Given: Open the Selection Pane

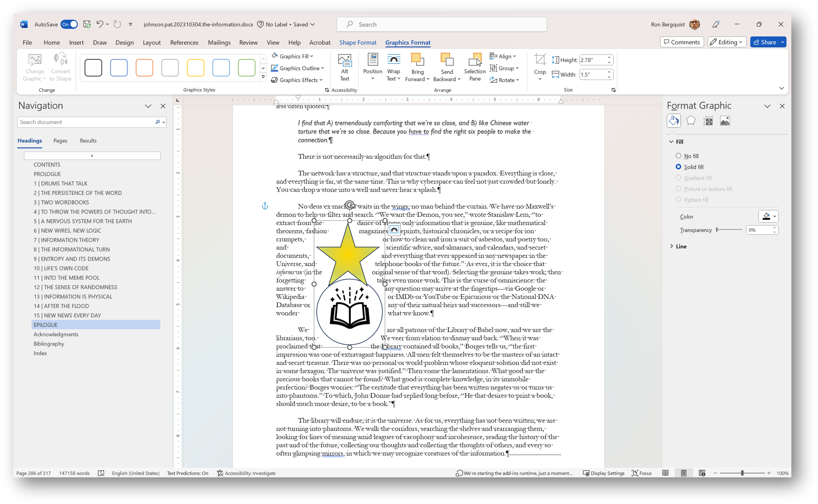Looking at the screenshot, I should tap(475, 67).
